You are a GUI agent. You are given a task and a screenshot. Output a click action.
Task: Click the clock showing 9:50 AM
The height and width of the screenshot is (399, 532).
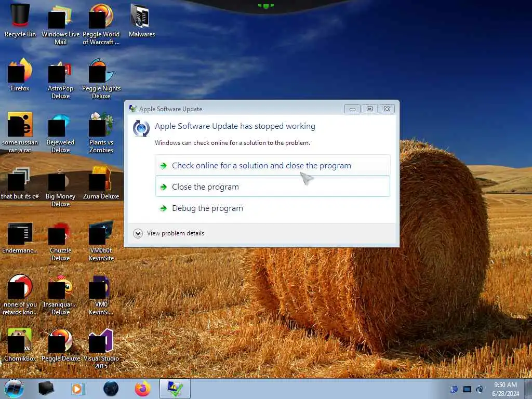506,389
